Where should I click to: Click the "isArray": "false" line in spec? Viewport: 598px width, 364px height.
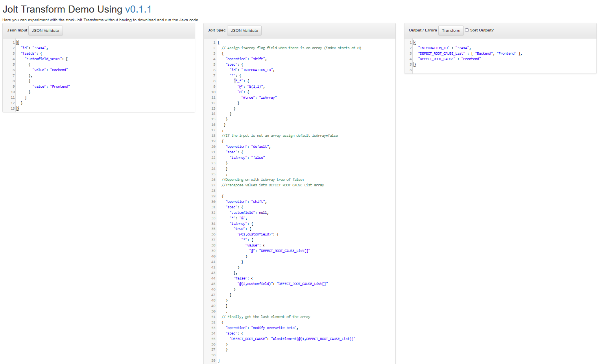(247, 158)
